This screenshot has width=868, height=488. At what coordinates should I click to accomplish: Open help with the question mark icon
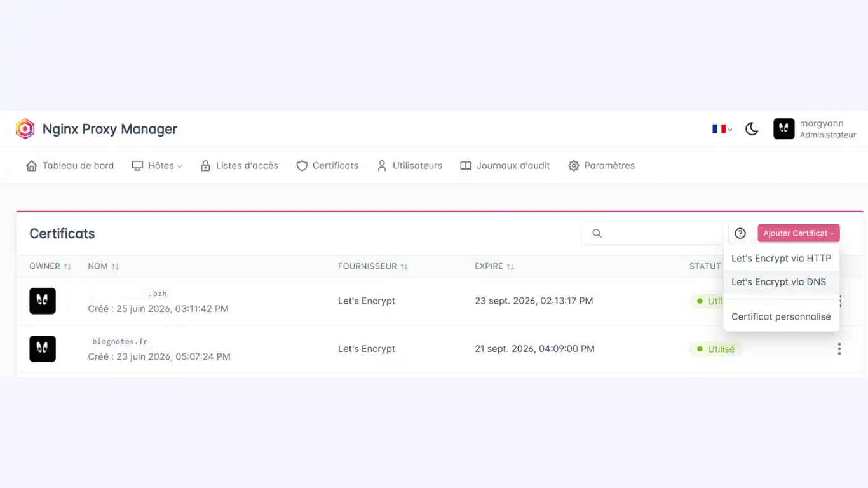[x=740, y=233]
